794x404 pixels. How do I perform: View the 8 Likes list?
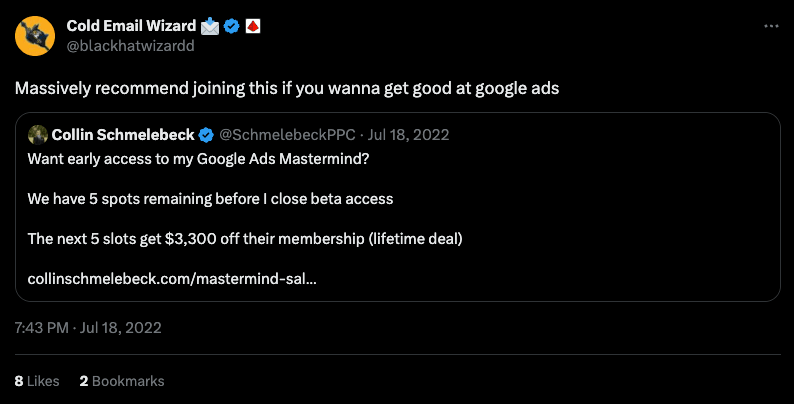[x=37, y=380]
